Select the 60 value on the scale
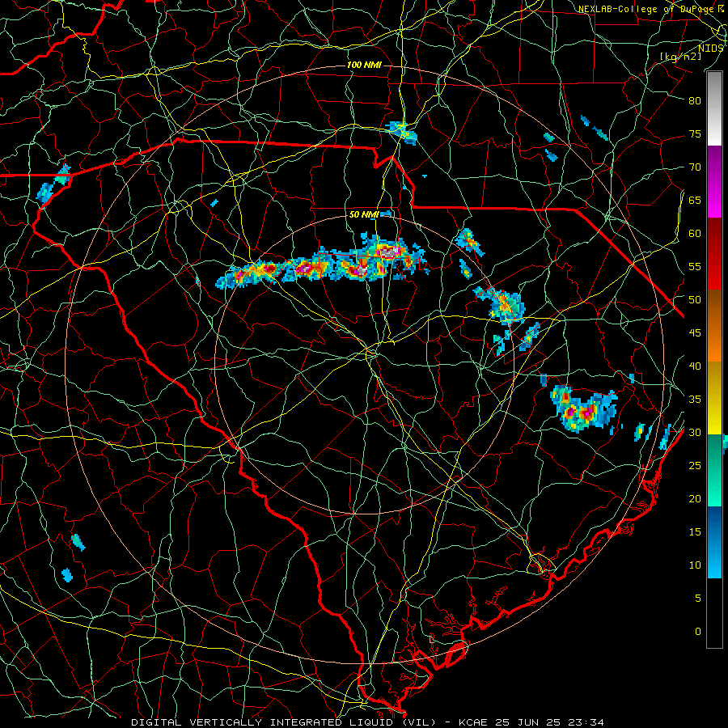 point(695,234)
